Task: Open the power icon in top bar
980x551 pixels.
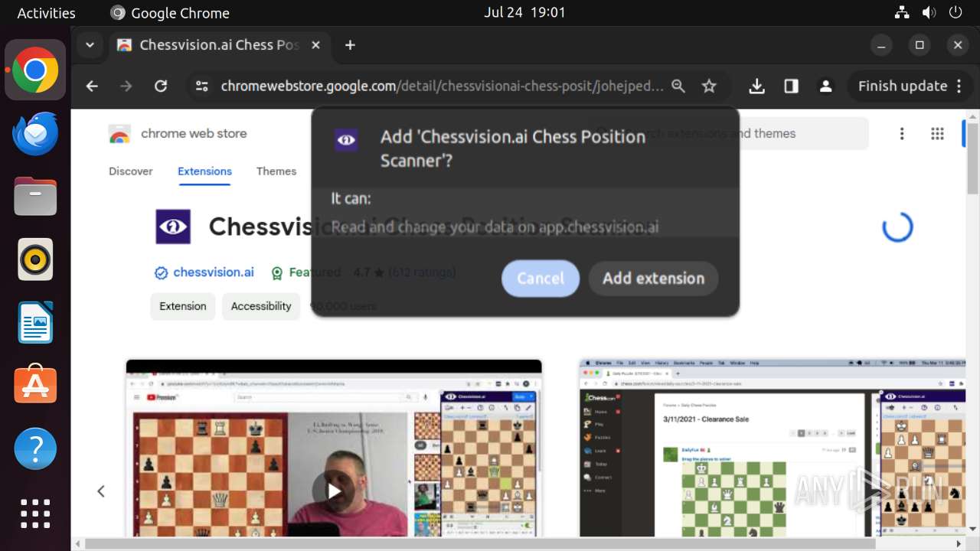Action: [x=955, y=13]
